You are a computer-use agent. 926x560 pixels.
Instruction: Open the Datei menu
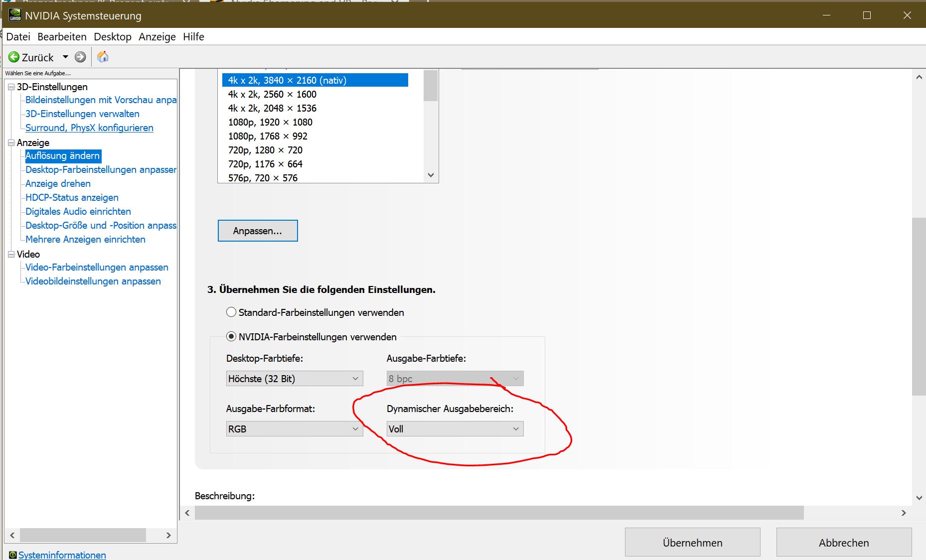(18, 37)
